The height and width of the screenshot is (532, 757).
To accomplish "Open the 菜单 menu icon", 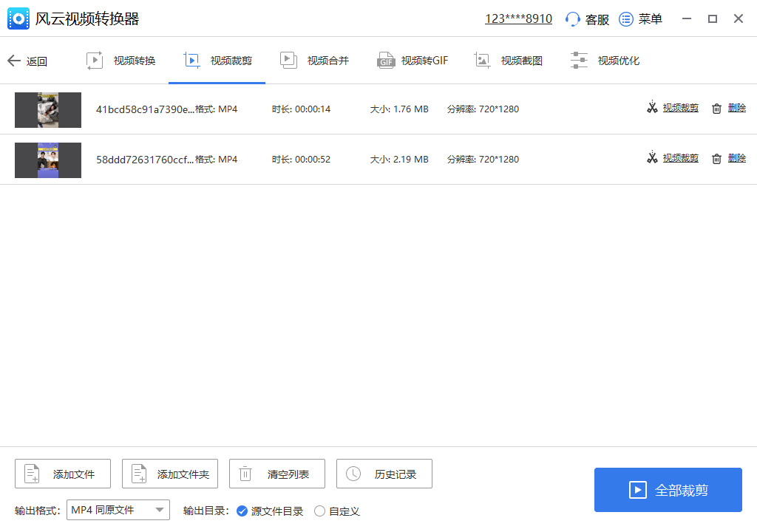I will (x=624, y=18).
